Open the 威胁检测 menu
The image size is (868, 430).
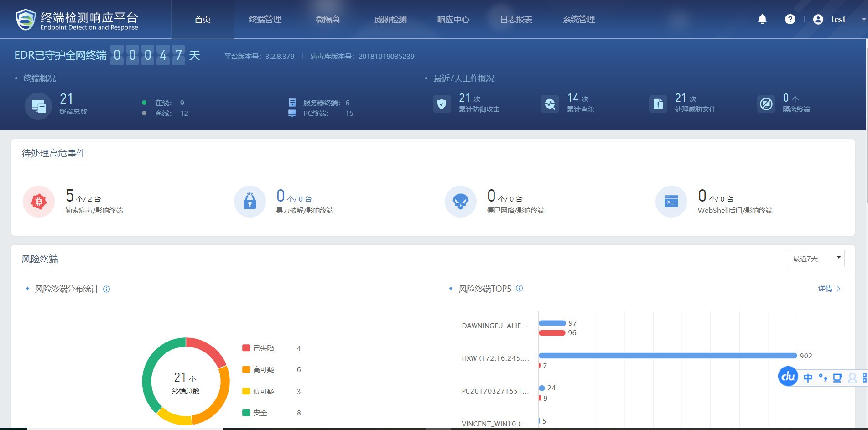(390, 19)
